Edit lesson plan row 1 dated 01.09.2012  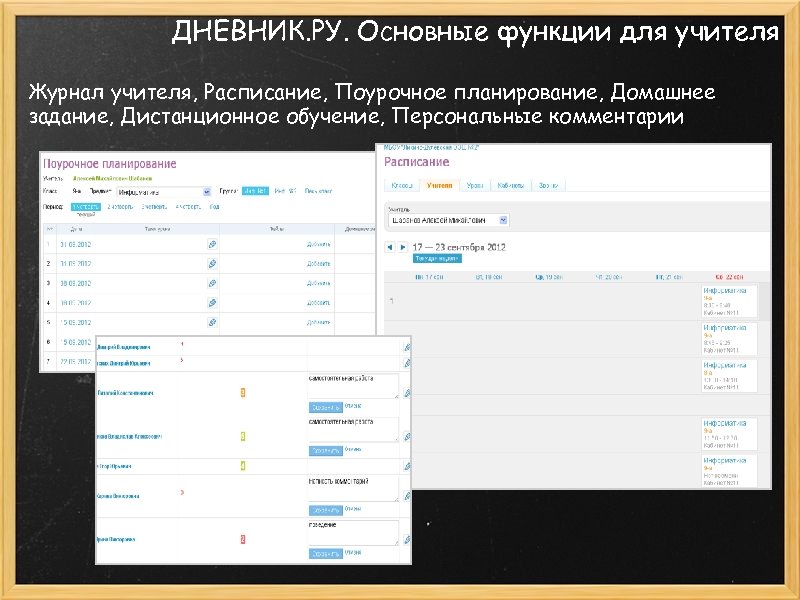pyautogui.click(x=212, y=244)
